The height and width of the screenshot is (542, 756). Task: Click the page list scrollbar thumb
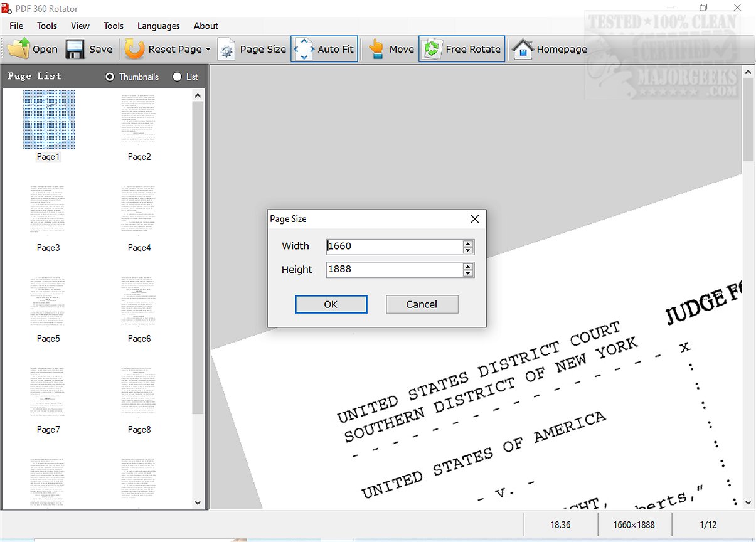[198, 257]
